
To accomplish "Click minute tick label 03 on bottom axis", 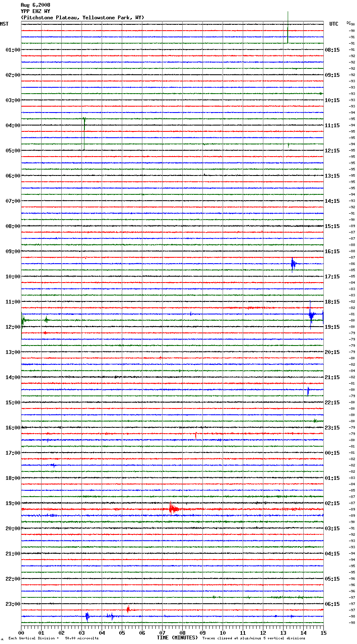I will [81, 633].
